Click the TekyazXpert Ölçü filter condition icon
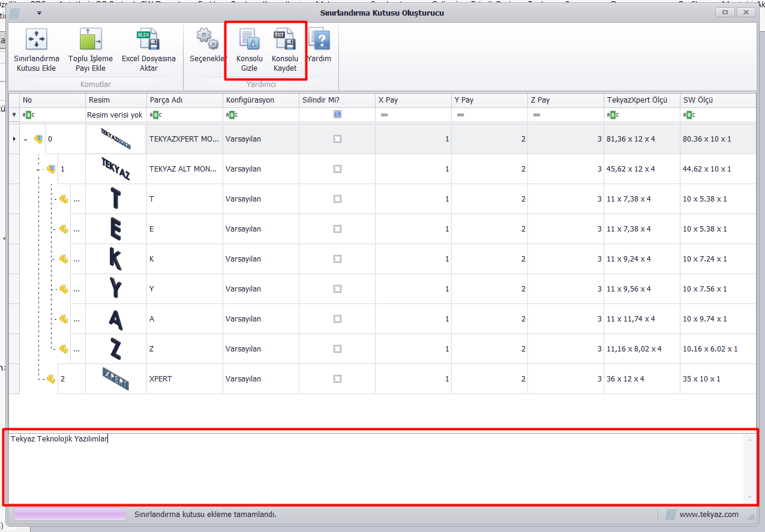Image resolution: width=765 pixels, height=532 pixels. click(613, 115)
